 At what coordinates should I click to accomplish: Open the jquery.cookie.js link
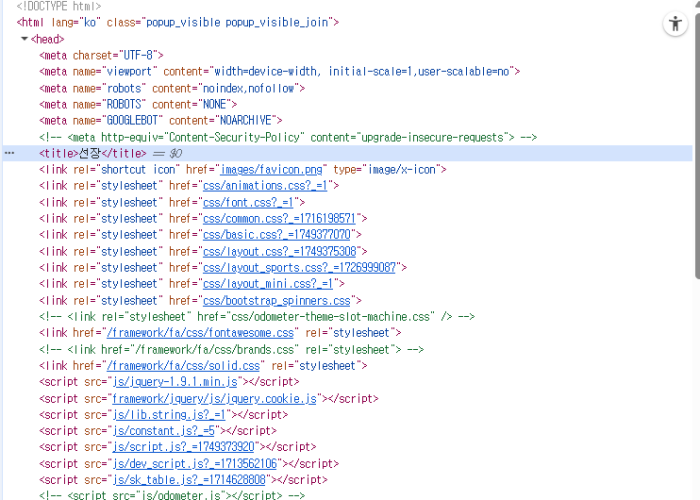(214, 399)
